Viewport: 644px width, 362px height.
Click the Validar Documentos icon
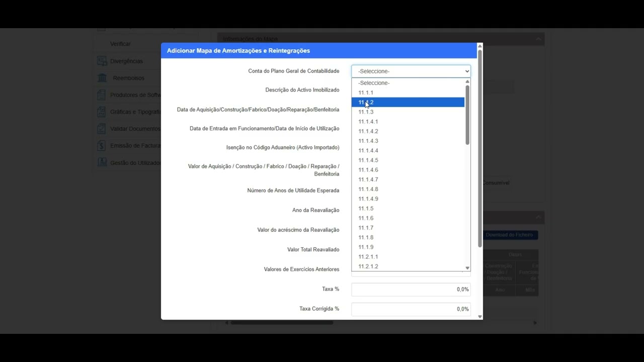click(x=102, y=129)
